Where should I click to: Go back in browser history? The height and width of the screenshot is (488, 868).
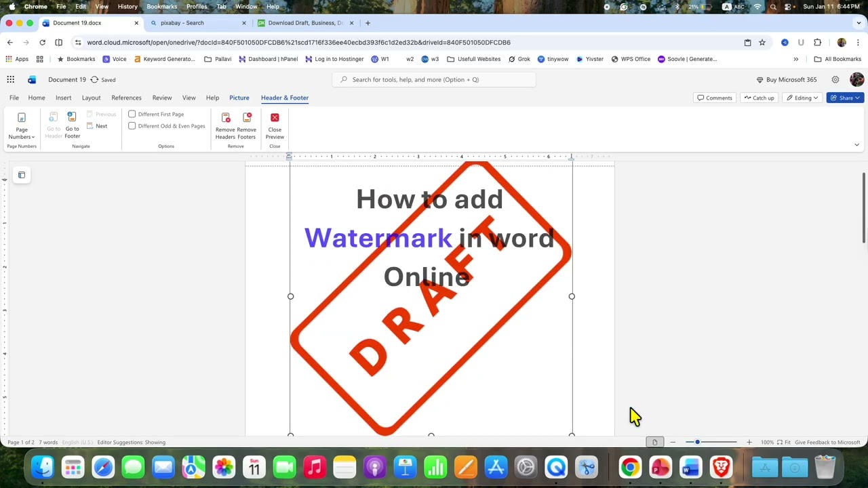(x=9, y=42)
